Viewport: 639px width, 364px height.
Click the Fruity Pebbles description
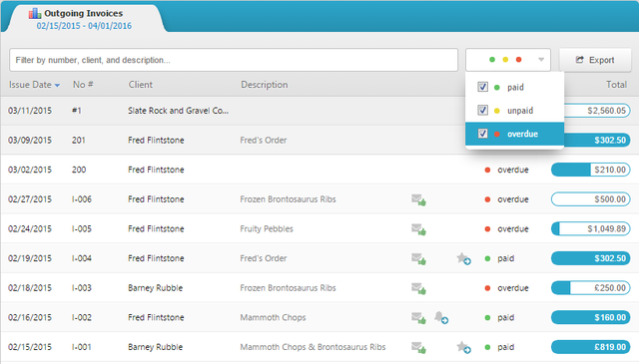(267, 228)
